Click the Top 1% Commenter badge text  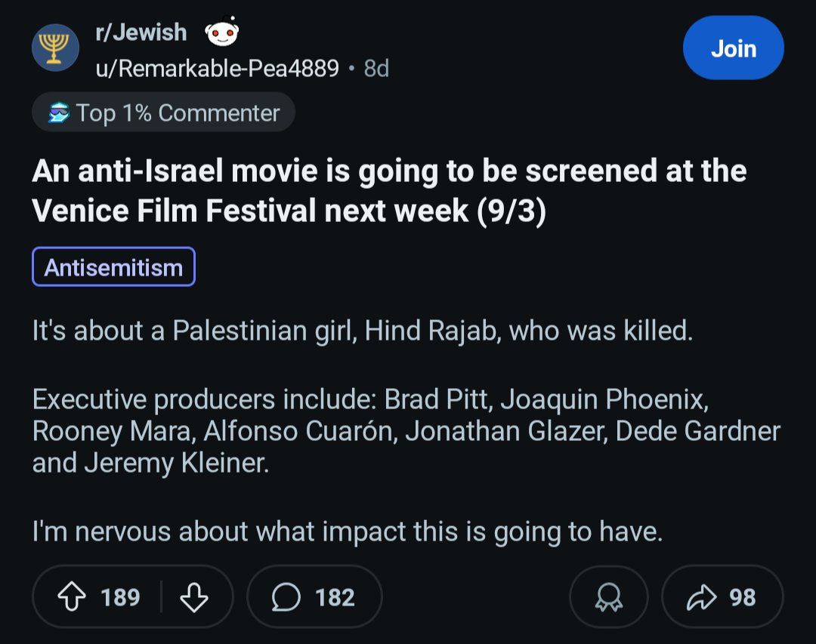point(178,113)
